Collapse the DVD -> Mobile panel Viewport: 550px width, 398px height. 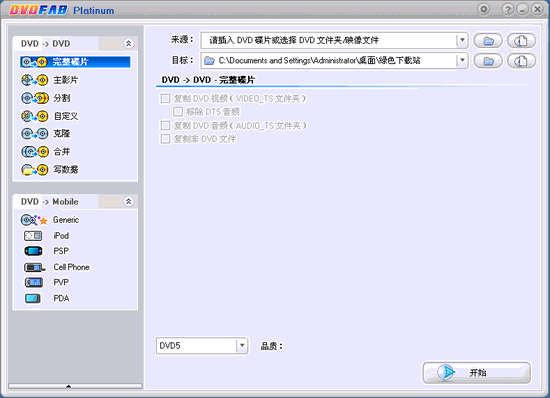click(x=128, y=202)
